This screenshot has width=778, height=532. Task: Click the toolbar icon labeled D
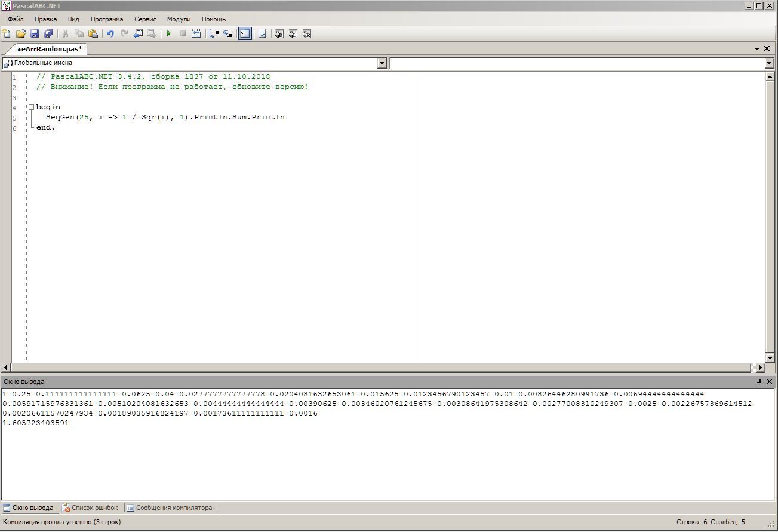[279, 34]
